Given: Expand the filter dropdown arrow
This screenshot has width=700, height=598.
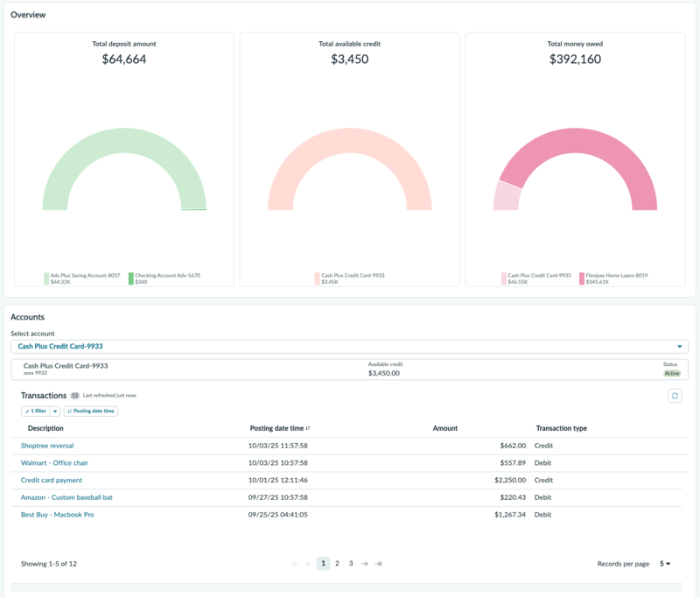Looking at the screenshot, I should click(55, 411).
